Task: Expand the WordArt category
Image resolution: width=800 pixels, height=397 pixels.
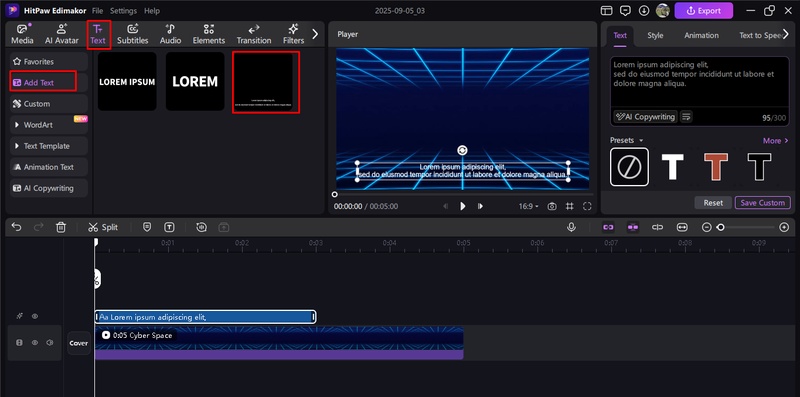Action: click(48, 125)
